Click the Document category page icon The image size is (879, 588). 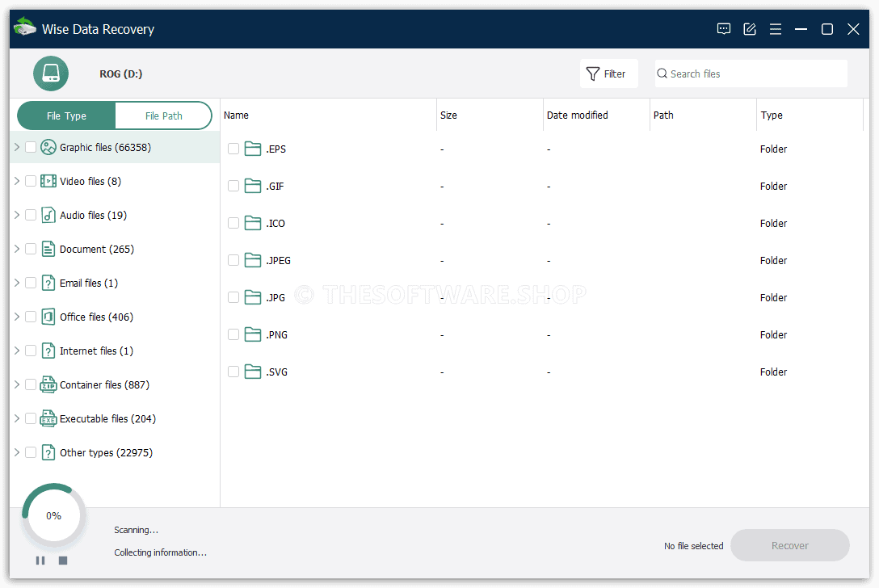coord(48,249)
